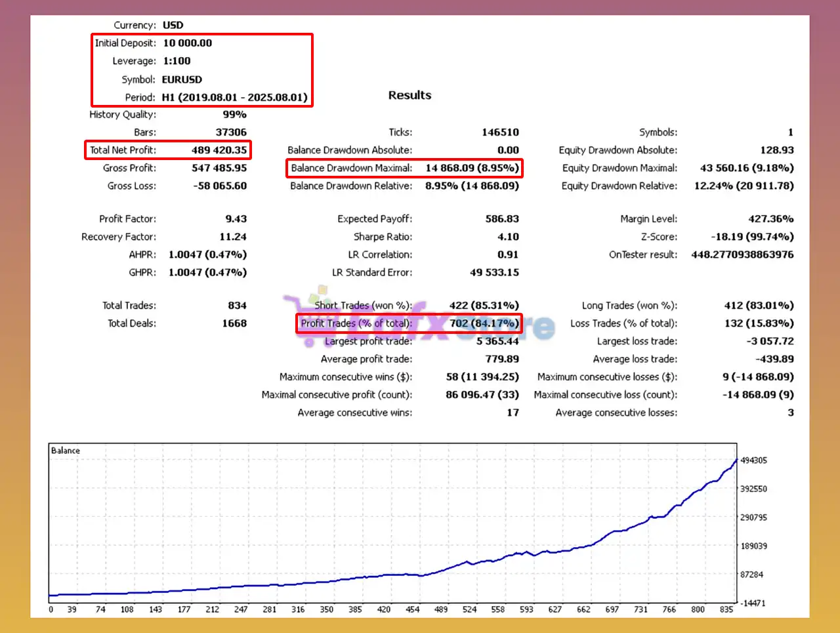
Task: Click the EURUSD symbol text
Action: click(x=182, y=79)
